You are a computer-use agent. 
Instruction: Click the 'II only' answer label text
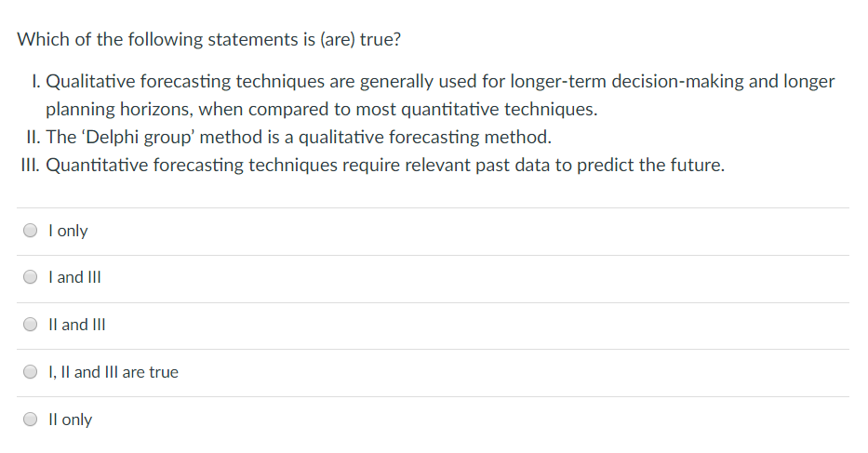[71, 420]
